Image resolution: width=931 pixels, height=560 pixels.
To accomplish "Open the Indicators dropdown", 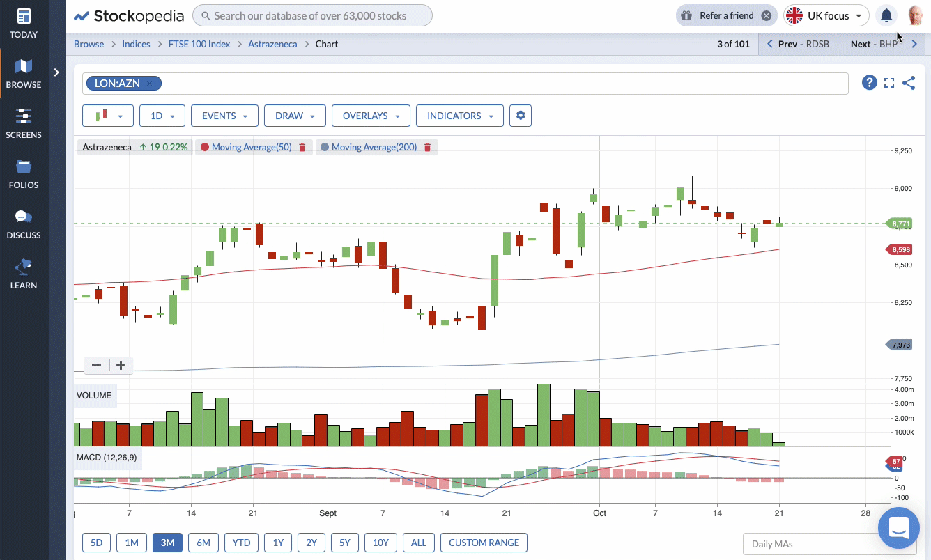I will pyautogui.click(x=460, y=116).
